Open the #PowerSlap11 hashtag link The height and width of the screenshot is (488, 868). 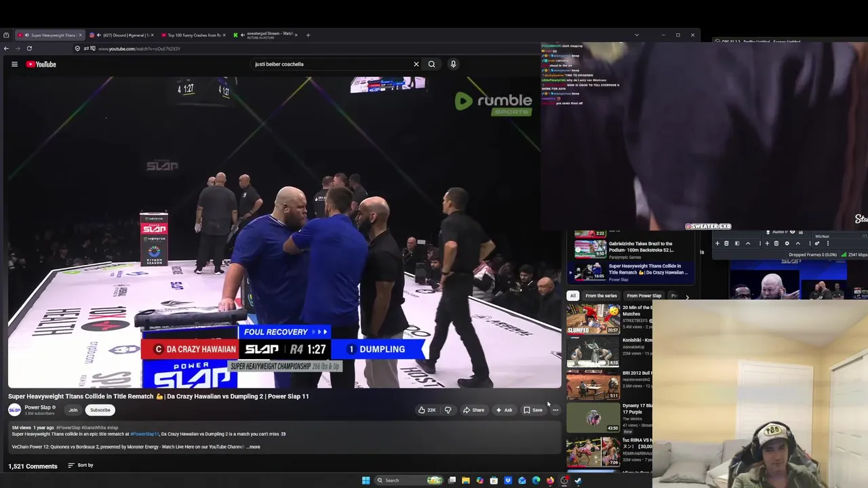[144, 434]
